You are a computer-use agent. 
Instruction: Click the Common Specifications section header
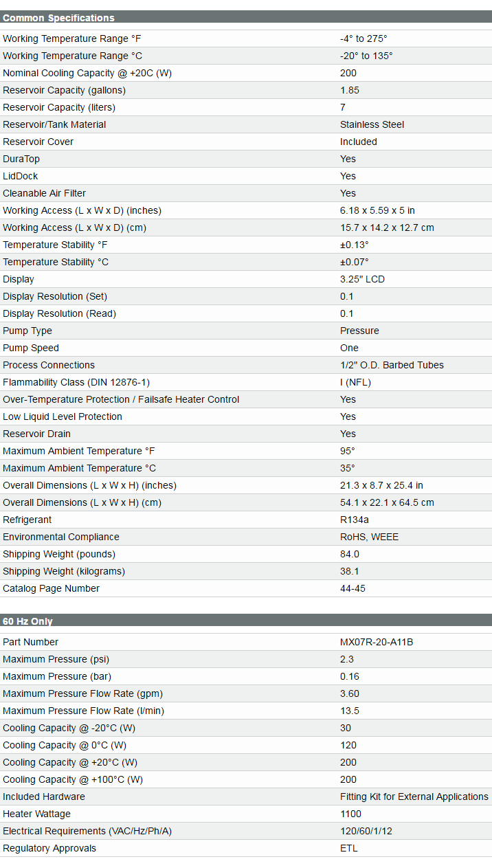59,18
